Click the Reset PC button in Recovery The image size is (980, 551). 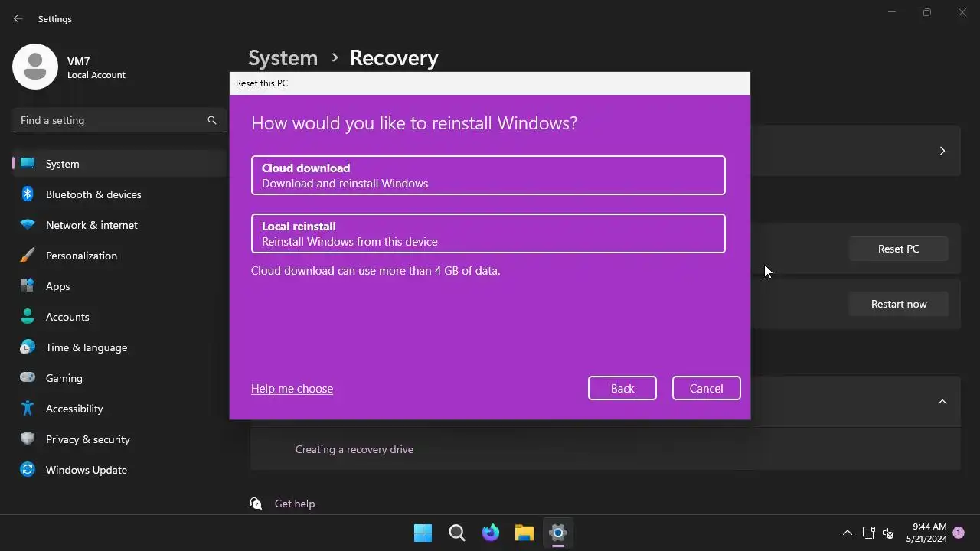(898, 249)
